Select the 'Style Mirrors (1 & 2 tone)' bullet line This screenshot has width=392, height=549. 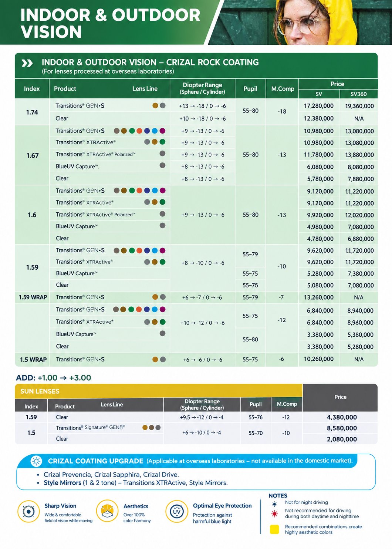click(x=136, y=483)
